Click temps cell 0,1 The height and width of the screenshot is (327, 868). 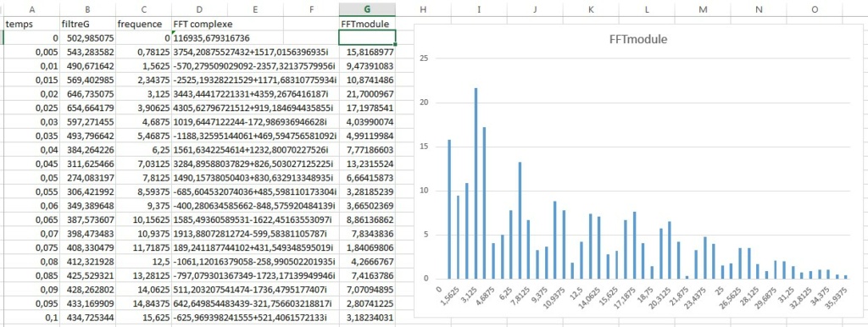pyautogui.click(x=31, y=317)
